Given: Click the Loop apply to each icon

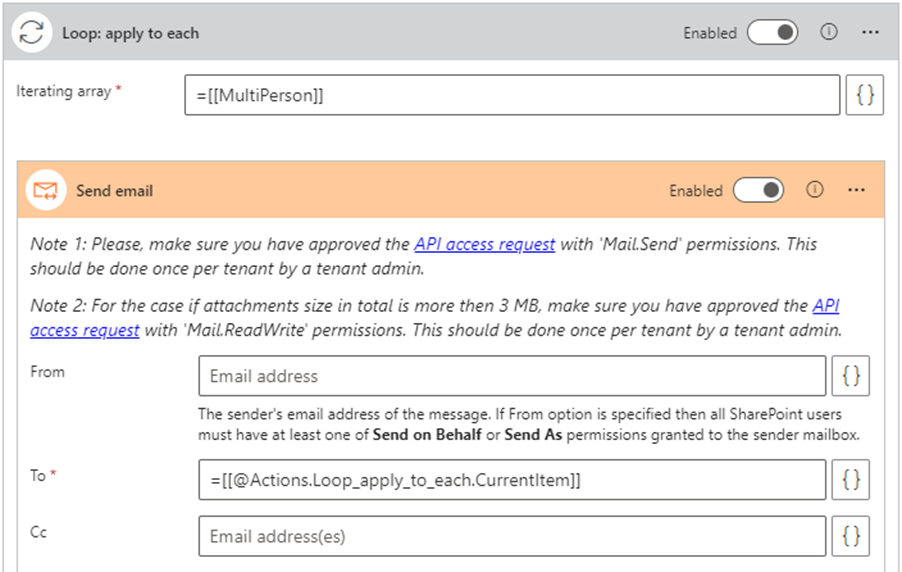Looking at the screenshot, I should click(x=32, y=33).
